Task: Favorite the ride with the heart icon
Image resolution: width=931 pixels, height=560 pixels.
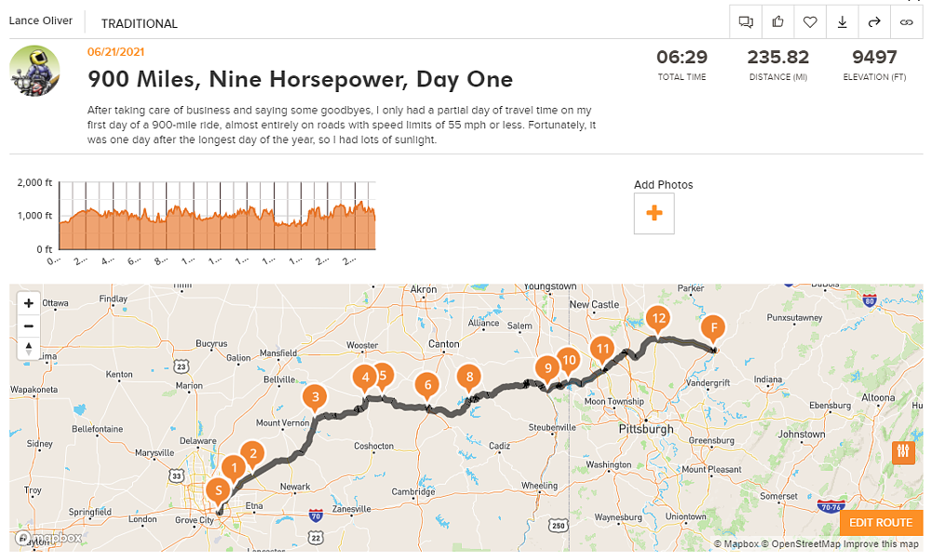Action: (810, 21)
